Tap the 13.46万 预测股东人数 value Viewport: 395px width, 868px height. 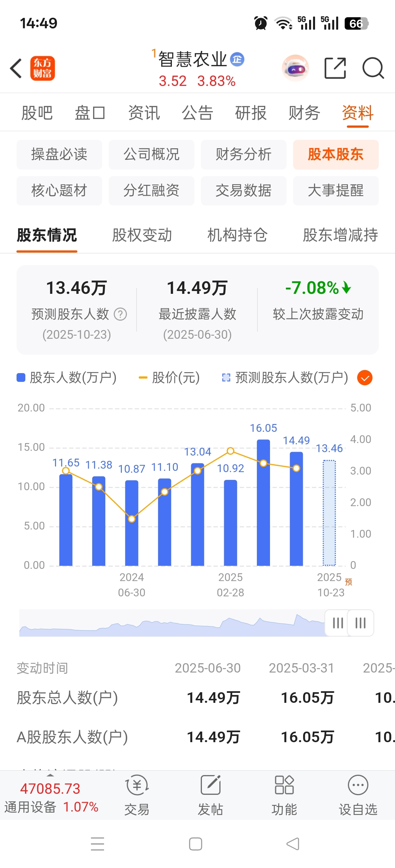(x=77, y=288)
